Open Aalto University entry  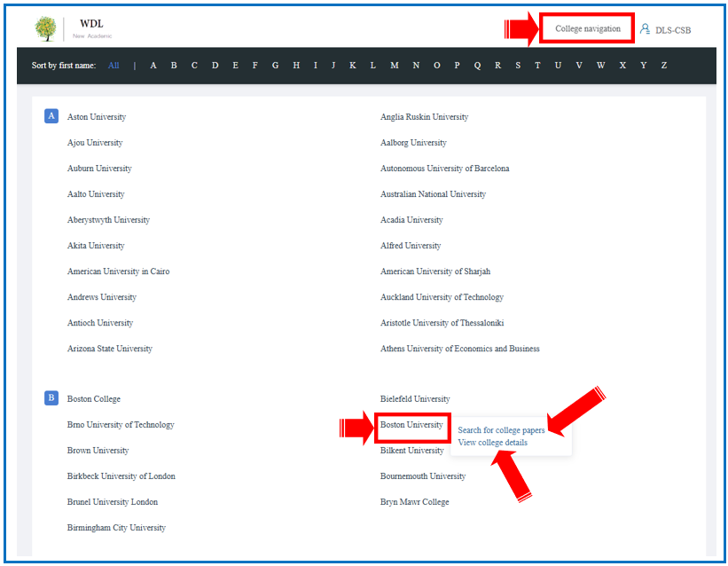(x=96, y=194)
